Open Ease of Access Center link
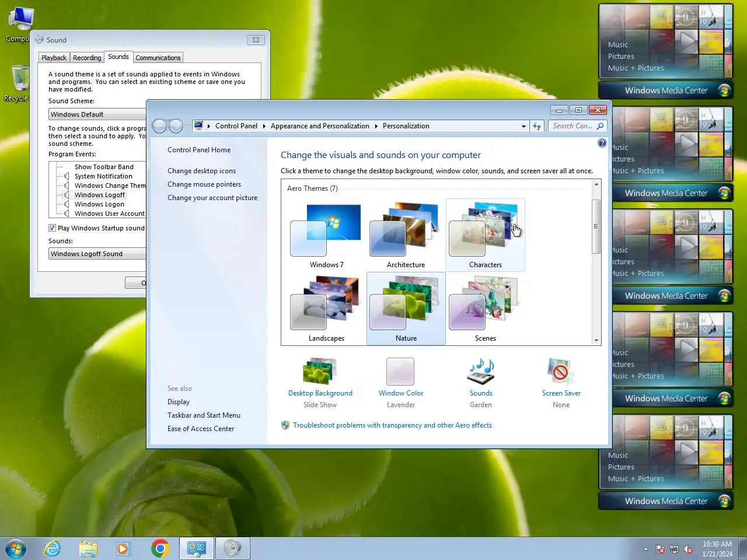 click(201, 429)
